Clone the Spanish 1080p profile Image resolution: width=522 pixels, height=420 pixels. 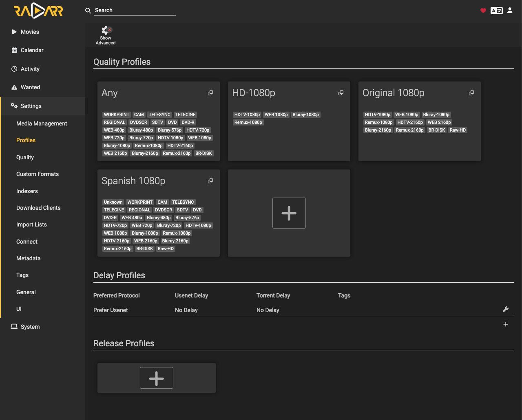click(x=210, y=181)
